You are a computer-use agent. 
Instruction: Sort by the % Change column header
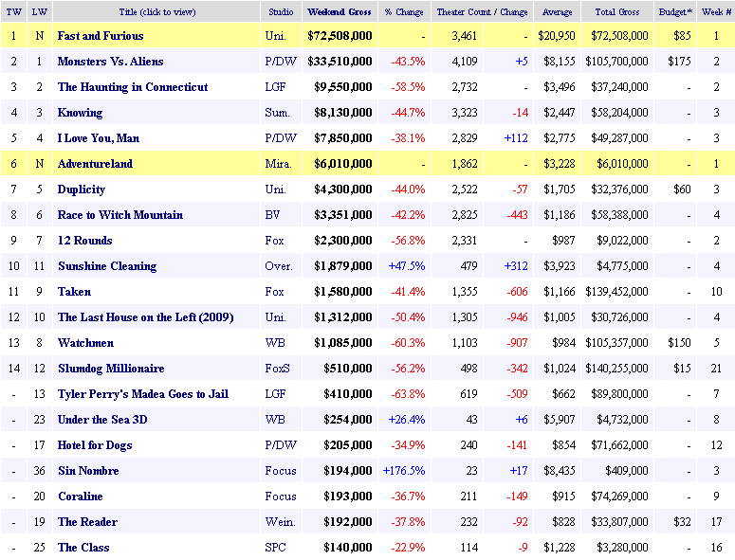point(405,12)
